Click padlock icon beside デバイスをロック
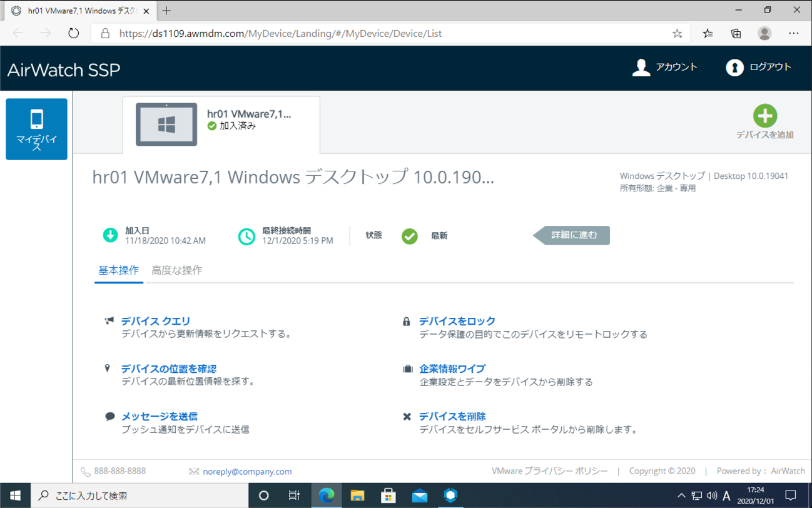This screenshot has height=508, width=812. [x=407, y=321]
